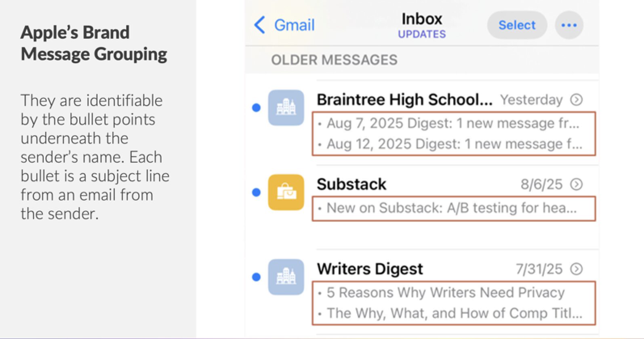Open the Aug 12, 2025 Digest subject
The height and width of the screenshot is (339, 644).
454,144
